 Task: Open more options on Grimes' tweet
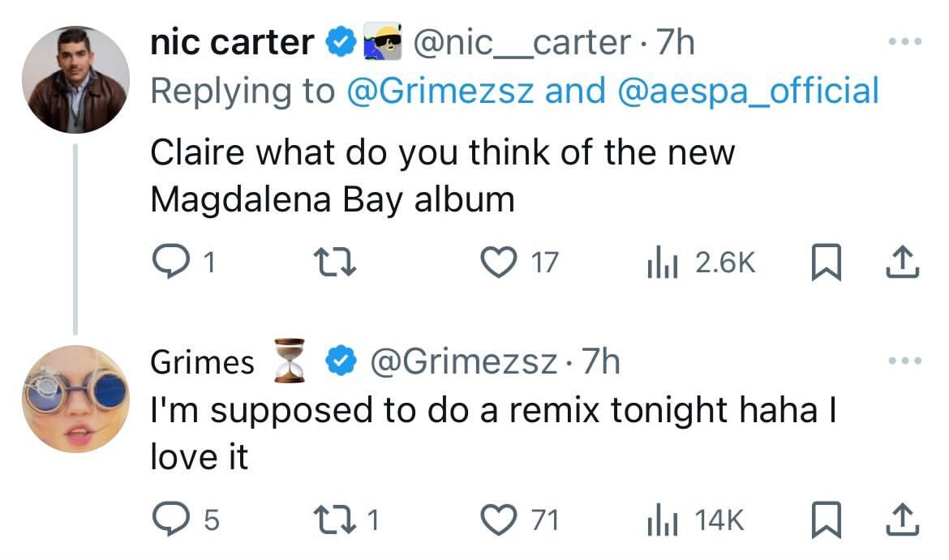click(x=907, y=359)
